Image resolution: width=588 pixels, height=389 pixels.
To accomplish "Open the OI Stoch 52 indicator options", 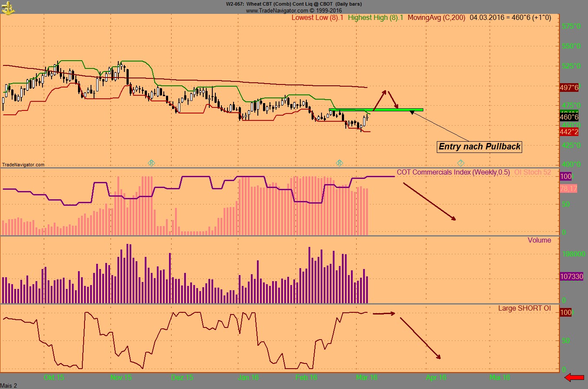I will click(x=533, y=172).
